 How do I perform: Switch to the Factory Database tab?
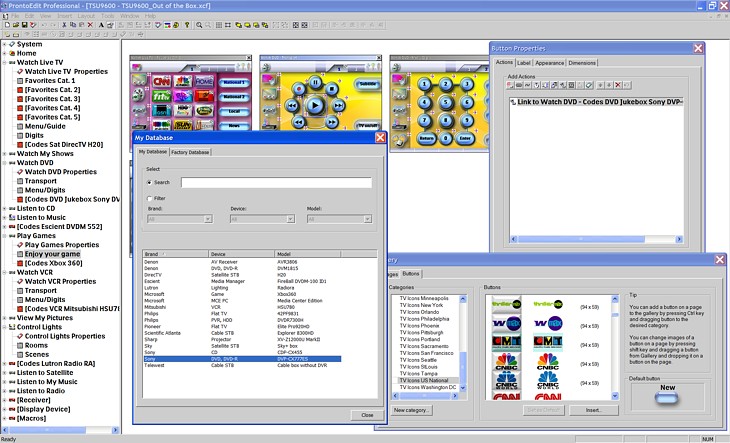tap(191, 152)
